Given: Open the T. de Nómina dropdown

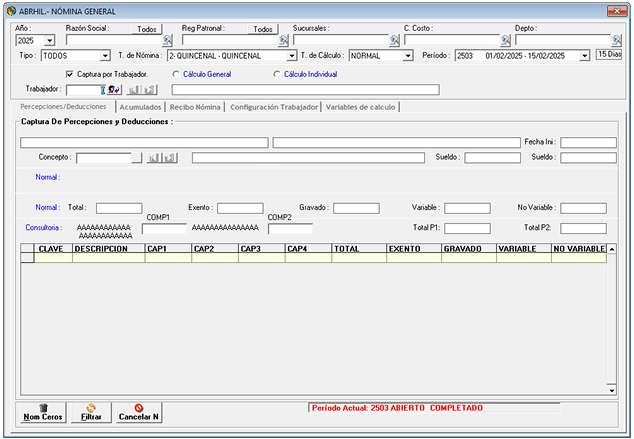Looking at the screenshot, I should [290, 56].
